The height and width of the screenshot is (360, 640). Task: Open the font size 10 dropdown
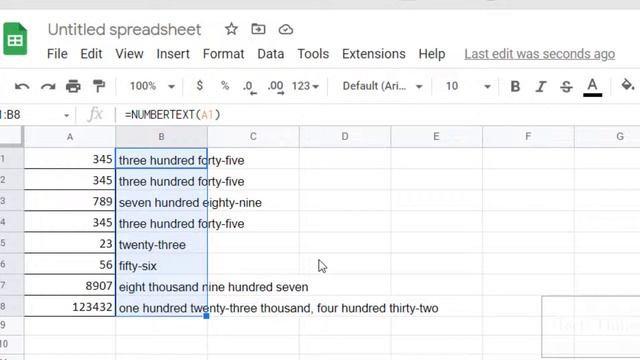tap(468, 86)
